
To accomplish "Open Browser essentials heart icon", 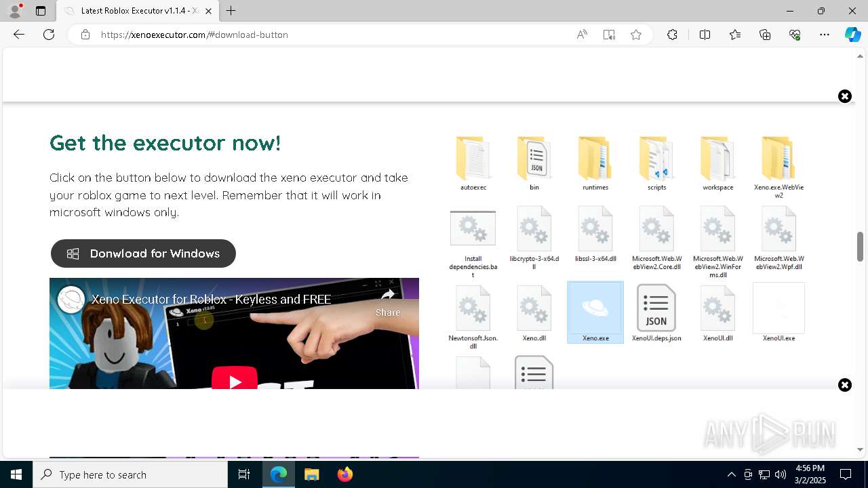I will click(x=795, y=35).
